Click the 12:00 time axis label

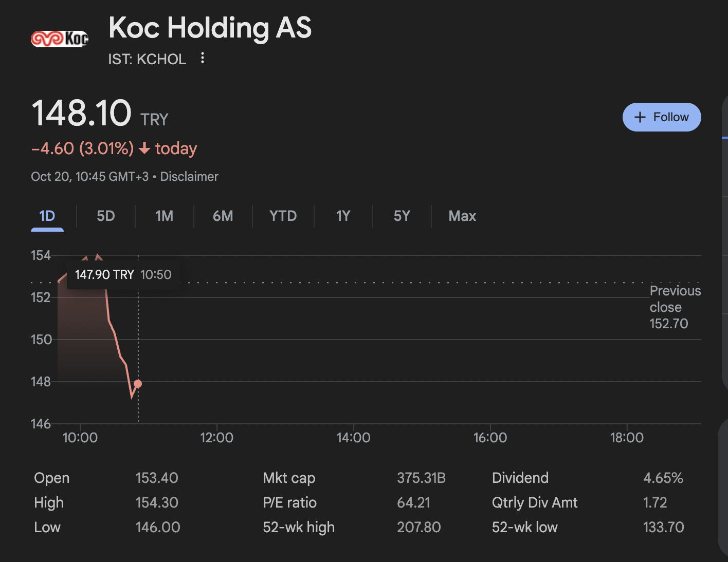tap(216, 438)
